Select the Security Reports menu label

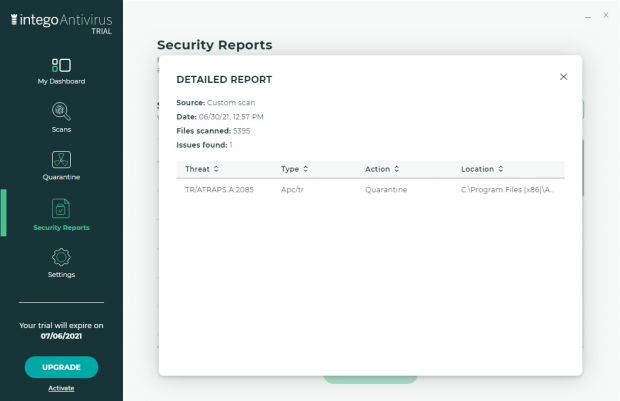(61, 227)
